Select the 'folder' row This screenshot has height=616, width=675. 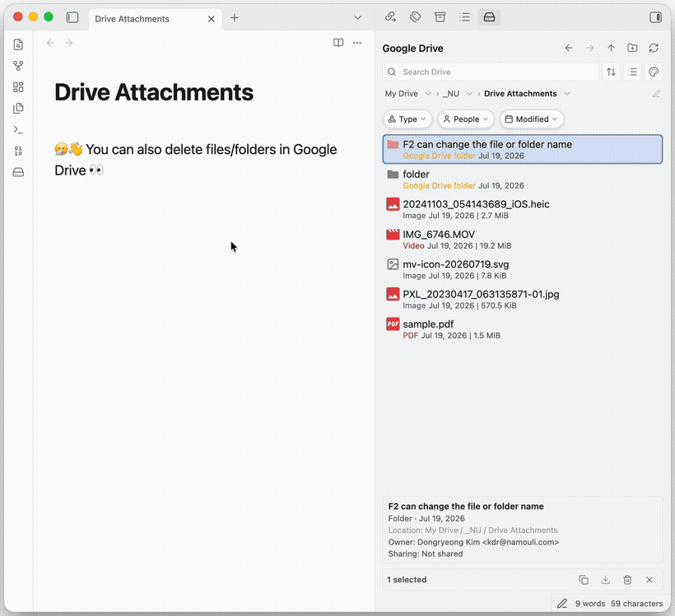[522, 180]
